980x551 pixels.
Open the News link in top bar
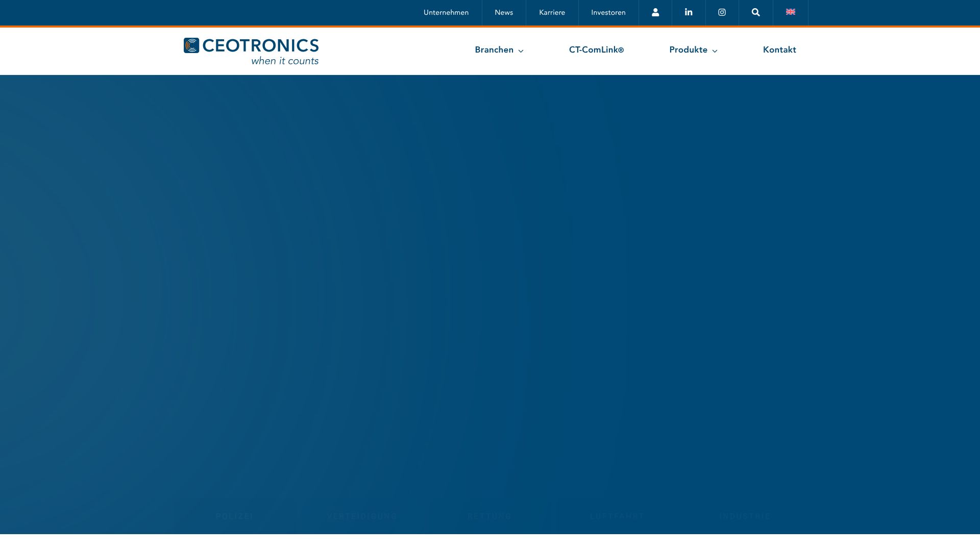pos(503,13)
